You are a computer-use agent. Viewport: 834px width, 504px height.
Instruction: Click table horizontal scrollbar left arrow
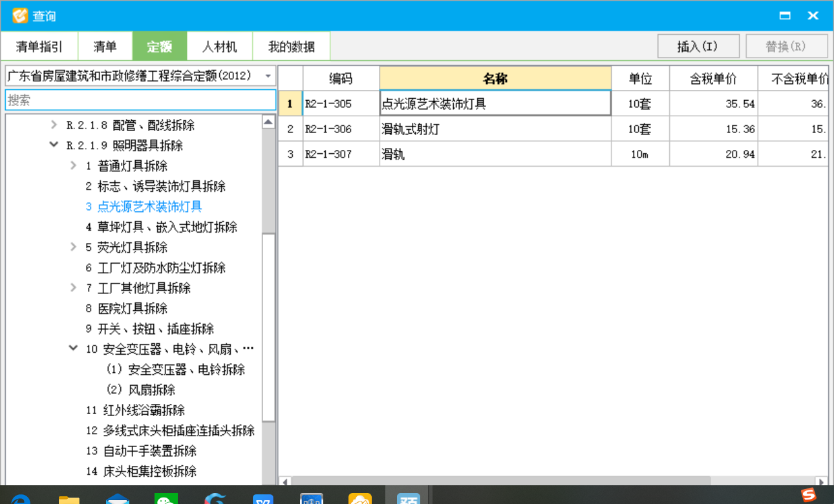(x=284, y=481)
